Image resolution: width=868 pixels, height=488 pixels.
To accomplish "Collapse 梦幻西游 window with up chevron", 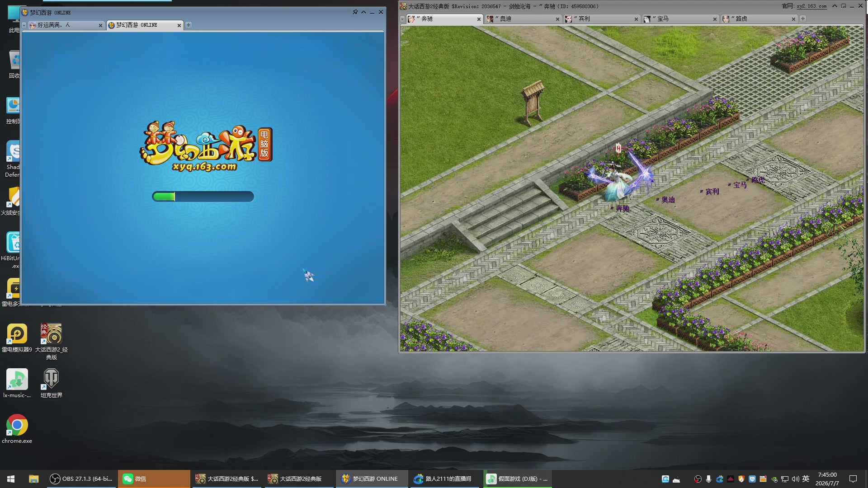I will (x=363, y=12).
